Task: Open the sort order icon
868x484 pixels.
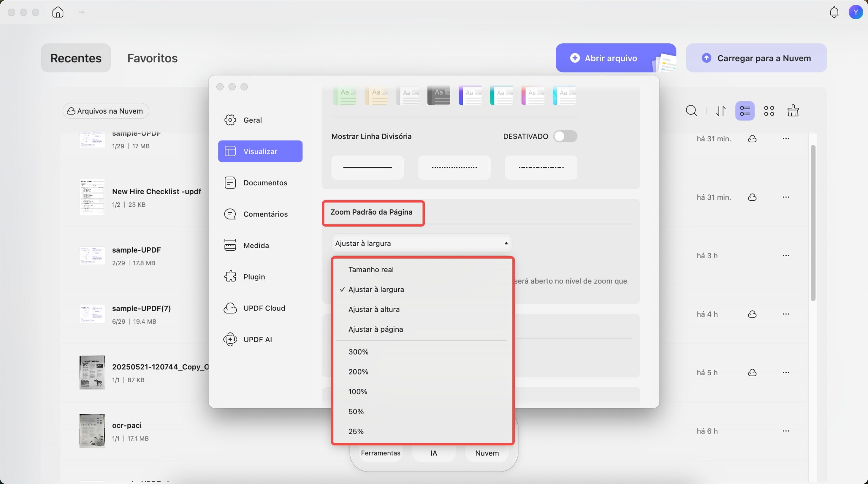Action: 721,111
